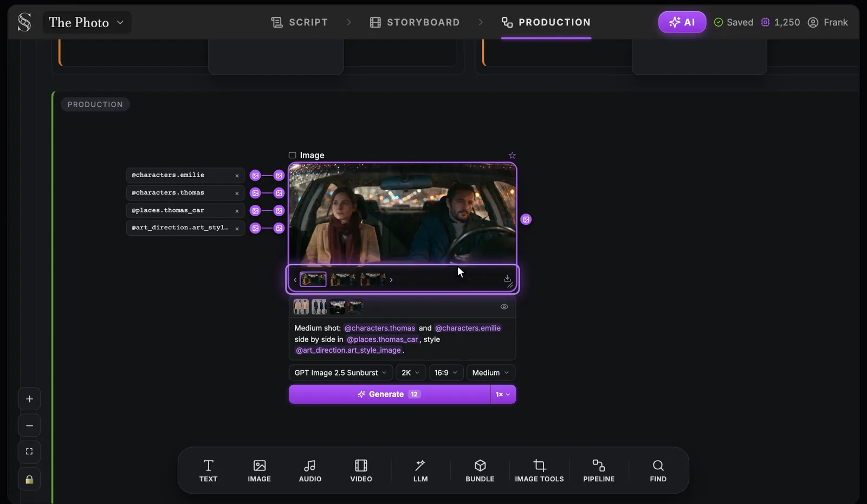The height and width of the screenshot is (504, 867).
Task: Remove @characters.emilie reference
Action: click(237, 176)
